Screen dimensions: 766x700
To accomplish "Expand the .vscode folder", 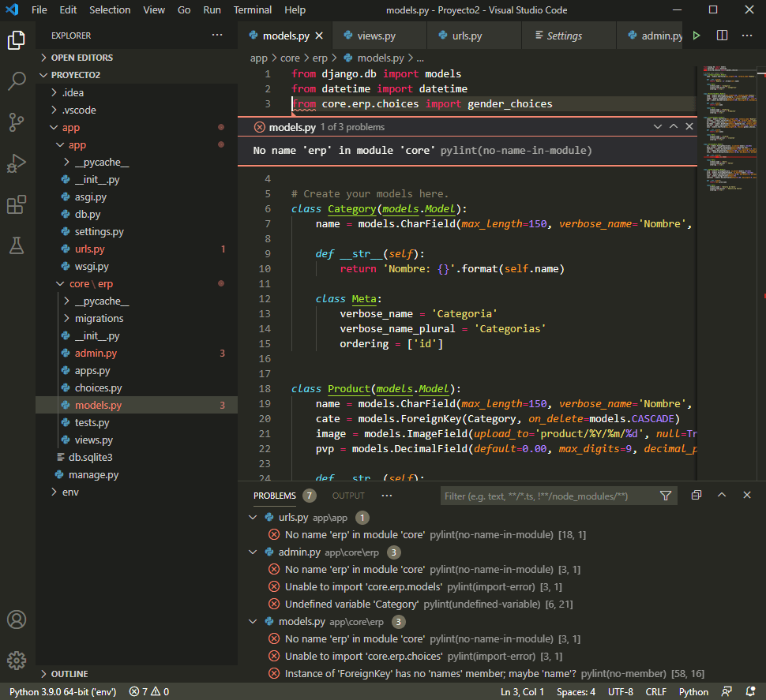I will 137,110.
